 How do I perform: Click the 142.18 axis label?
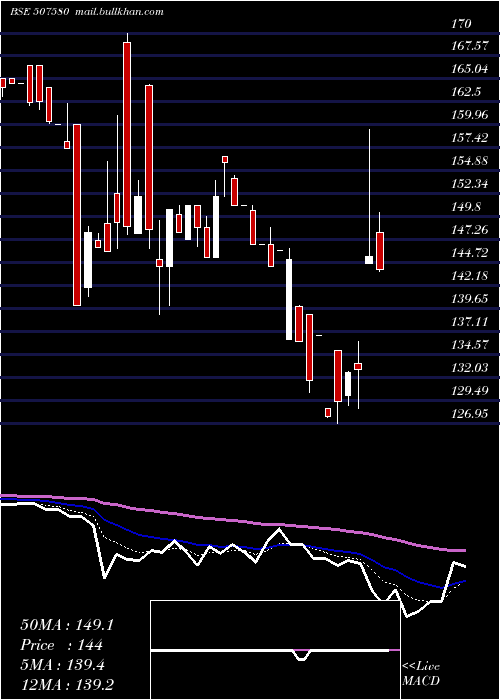(470, 275)
